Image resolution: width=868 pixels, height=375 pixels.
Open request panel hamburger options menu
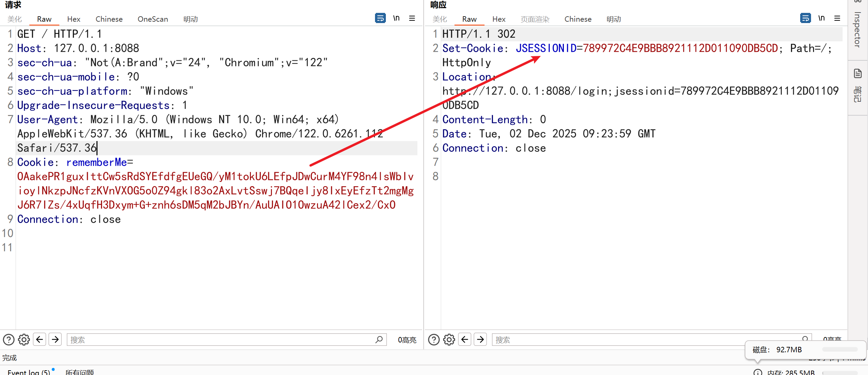pos(412,18)
